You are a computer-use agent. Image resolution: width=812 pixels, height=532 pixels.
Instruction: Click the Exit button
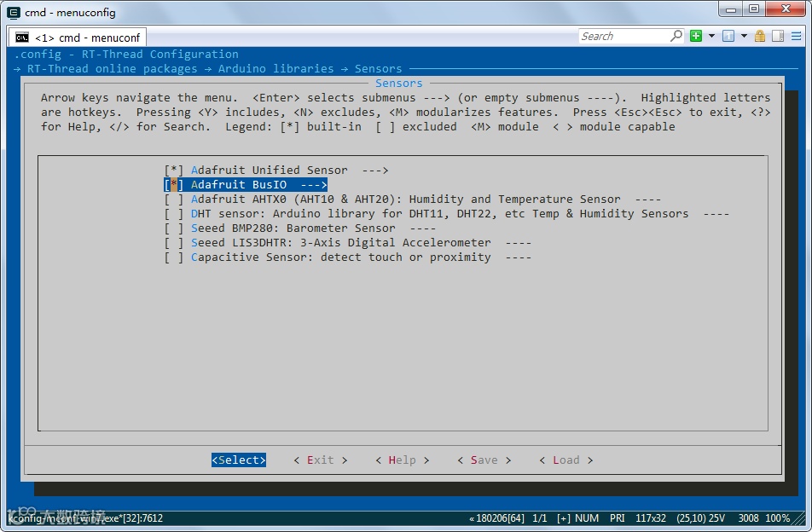[x=321, y=460]
